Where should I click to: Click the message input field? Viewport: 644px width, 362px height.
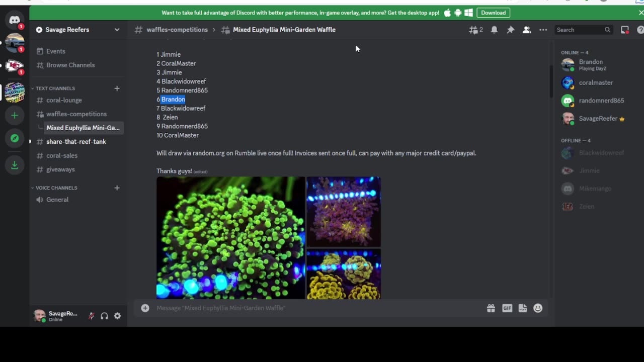(317, 308)
